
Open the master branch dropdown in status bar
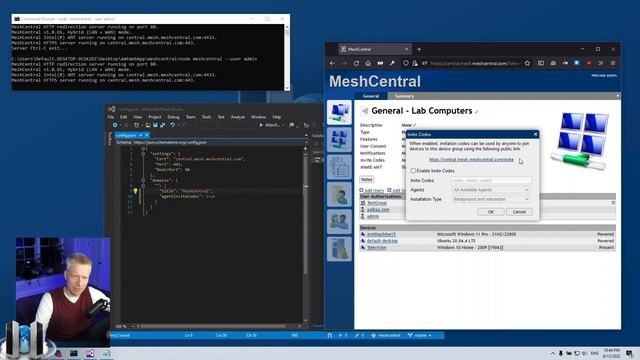(420, 336)
